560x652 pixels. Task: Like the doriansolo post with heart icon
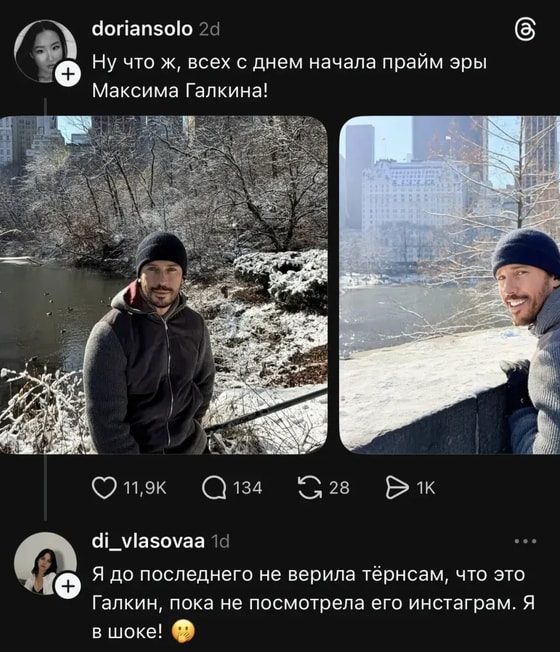coord(104,488)
